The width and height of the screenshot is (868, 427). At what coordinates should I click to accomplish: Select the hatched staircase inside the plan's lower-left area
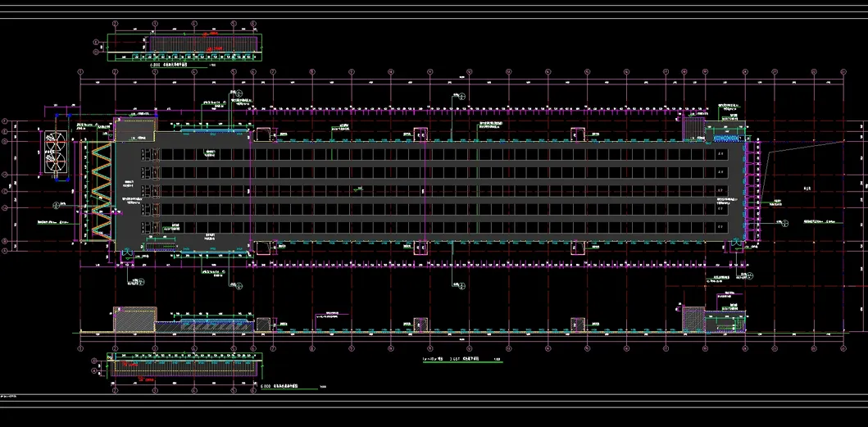click(x=161, y=245)
